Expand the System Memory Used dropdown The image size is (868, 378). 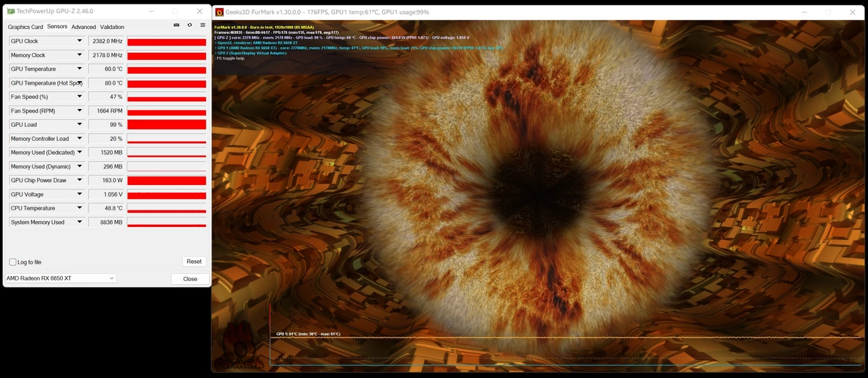[x=80, y=222]
